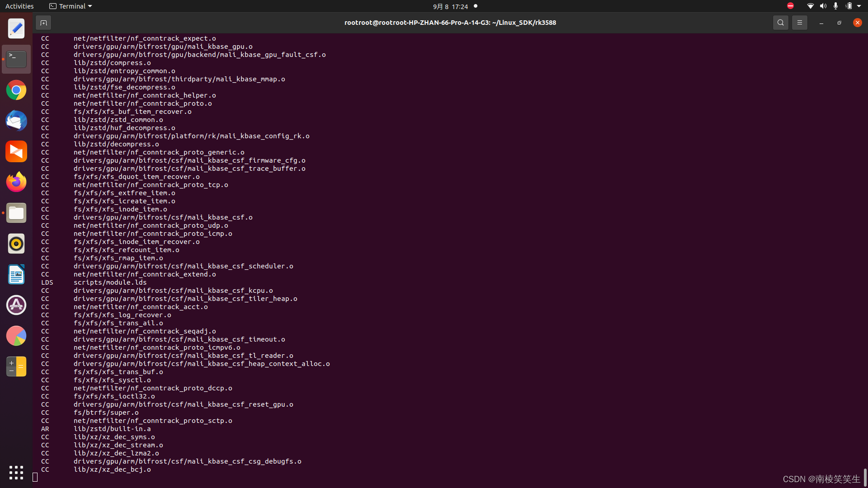This screenshot has width=868, height=488.
Task: Open the Terminal app menu in top bar
Action: pos(70,6)
